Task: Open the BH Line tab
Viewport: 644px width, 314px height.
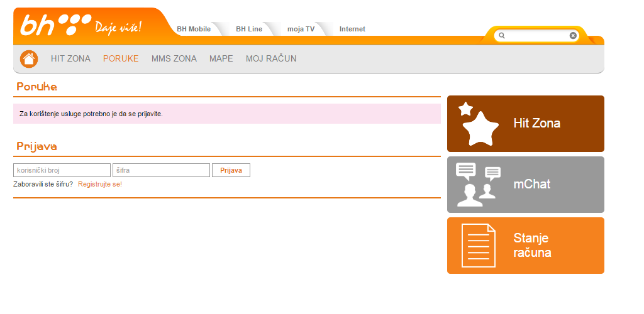Action: pos(249,29)
